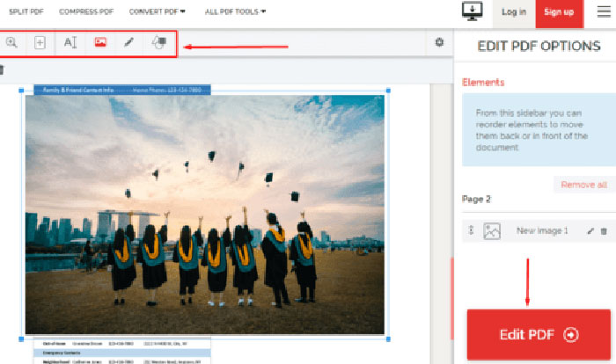This screenshot has width=616, height=364.
Task: Select the pencil draw tool
Action: 128,42
